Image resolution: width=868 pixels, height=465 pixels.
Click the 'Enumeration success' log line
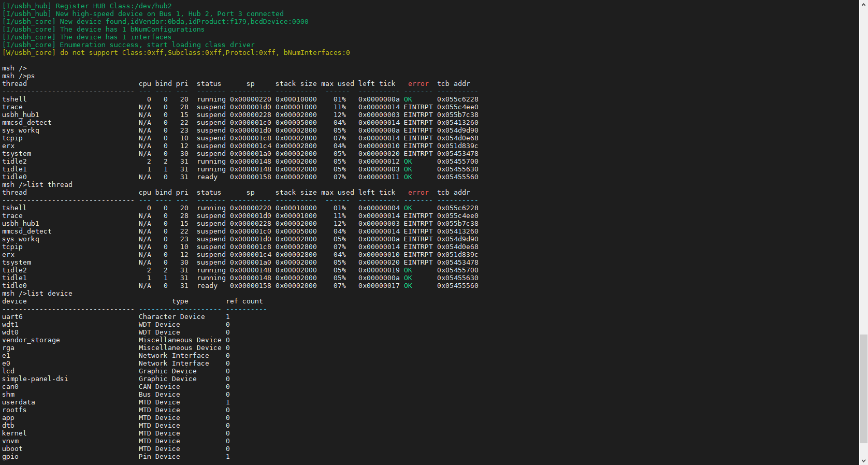[x=128, y=45]
